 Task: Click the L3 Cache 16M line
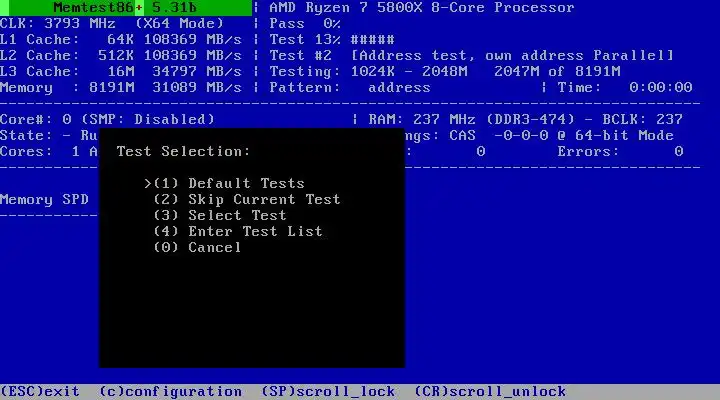[x=121, y=72]
